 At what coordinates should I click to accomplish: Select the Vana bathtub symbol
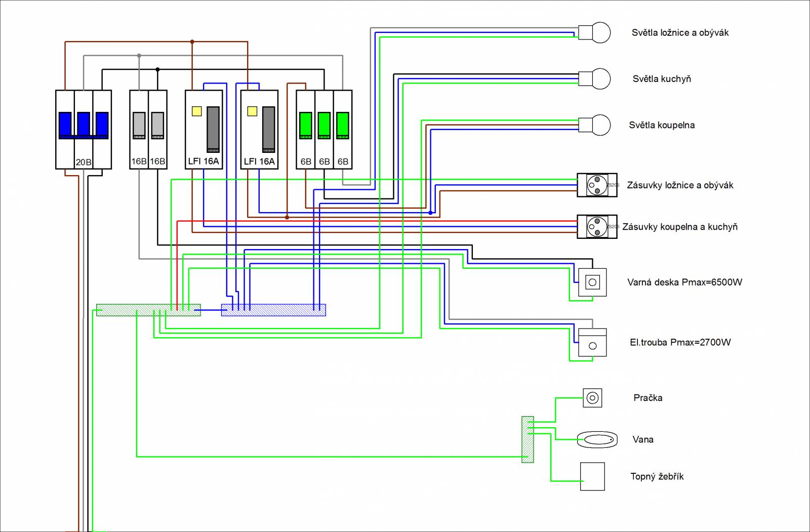click(x=597, y=439)
